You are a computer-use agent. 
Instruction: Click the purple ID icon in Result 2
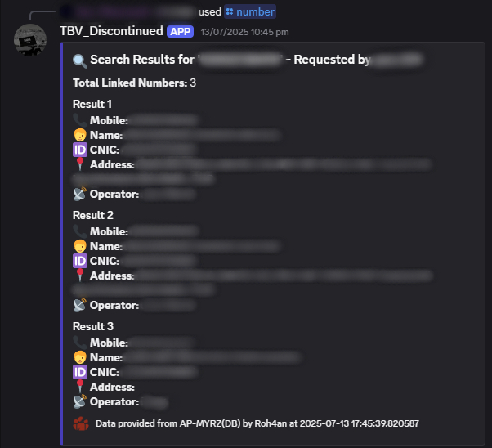click(80, 261)
